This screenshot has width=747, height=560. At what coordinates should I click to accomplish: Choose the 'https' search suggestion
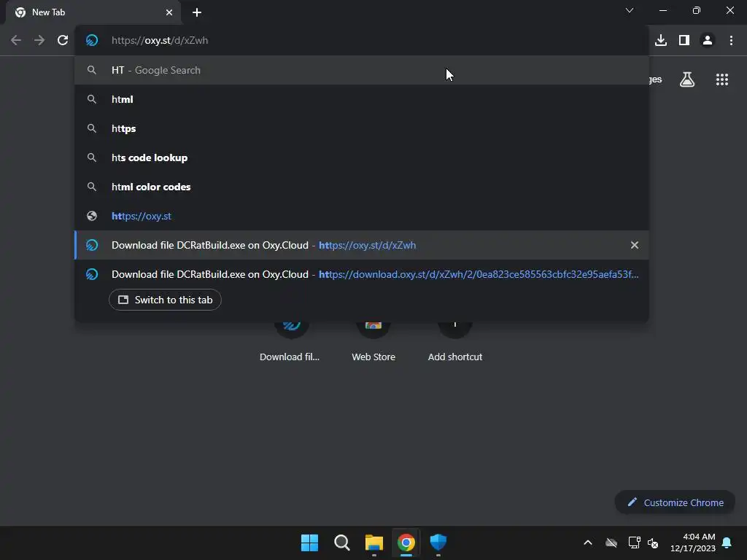(362, 128)
